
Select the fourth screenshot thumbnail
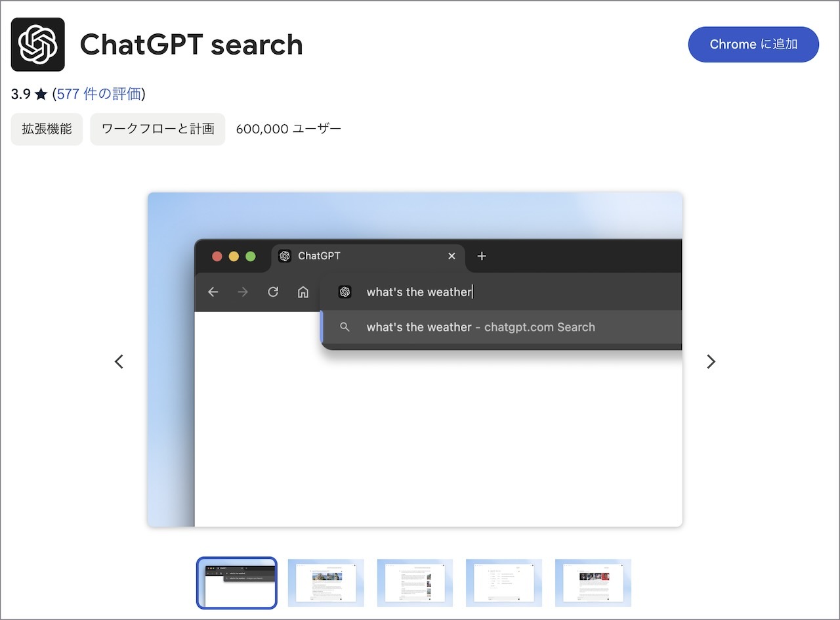click(504, 583)
